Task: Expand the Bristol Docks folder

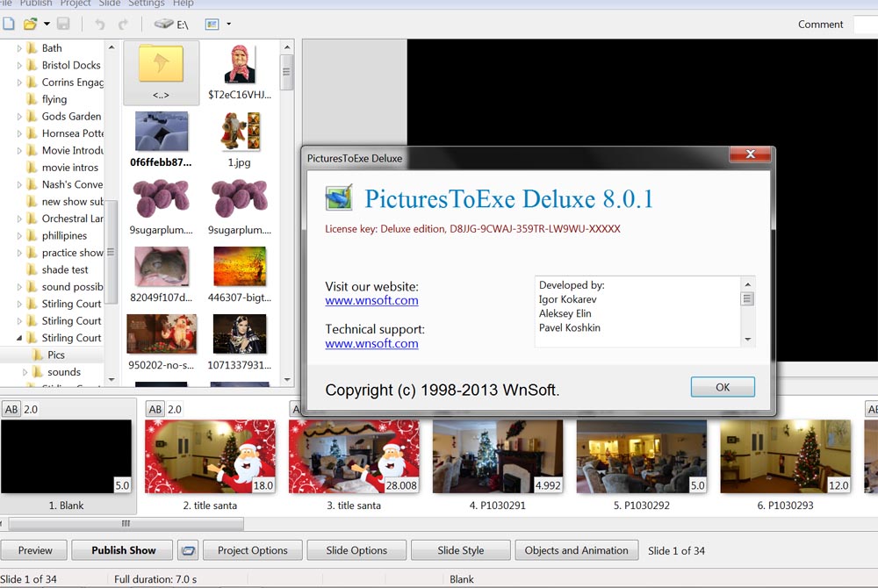Action: point(19,66)
